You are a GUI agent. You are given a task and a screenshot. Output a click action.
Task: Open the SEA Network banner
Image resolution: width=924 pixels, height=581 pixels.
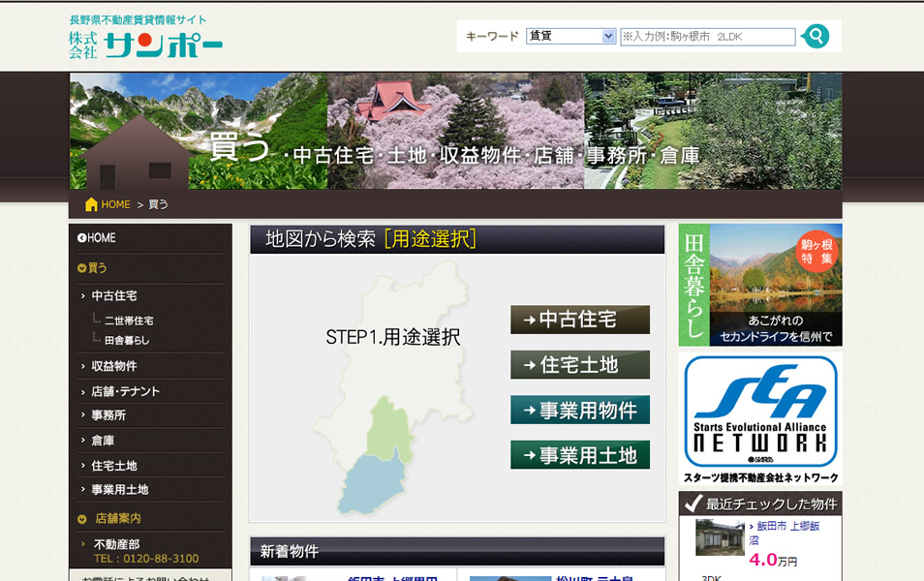point(760,419)
